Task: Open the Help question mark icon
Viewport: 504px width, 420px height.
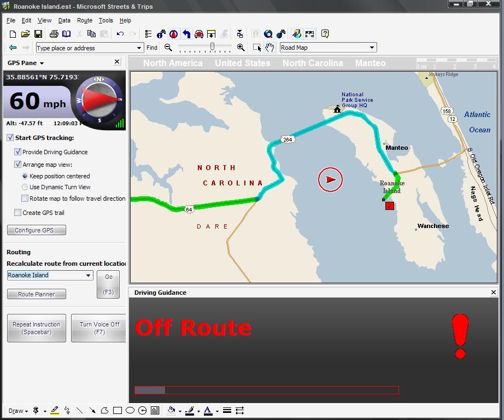Action: coord(325,34)
